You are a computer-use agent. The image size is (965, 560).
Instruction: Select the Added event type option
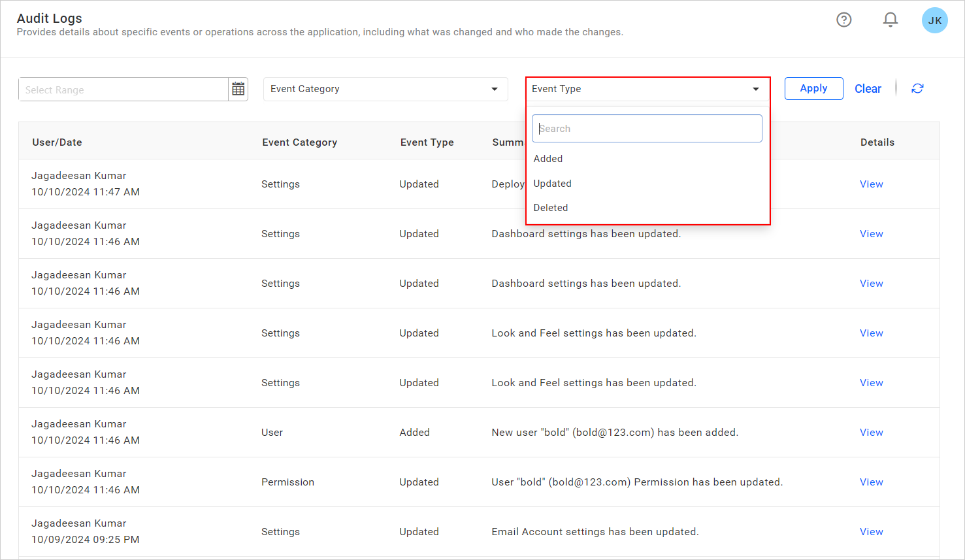tap(548, 158)
